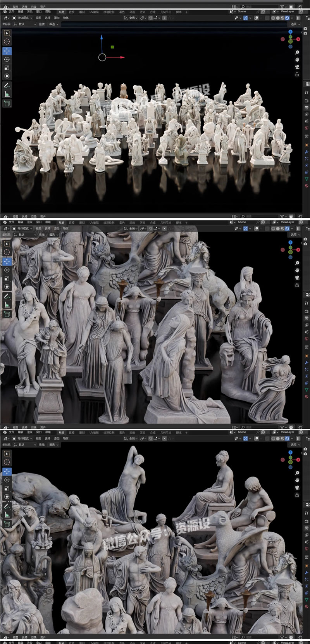Enable rendered shading in top Blender view
Viewport: 310px width, 644px height.
[287, 18]
